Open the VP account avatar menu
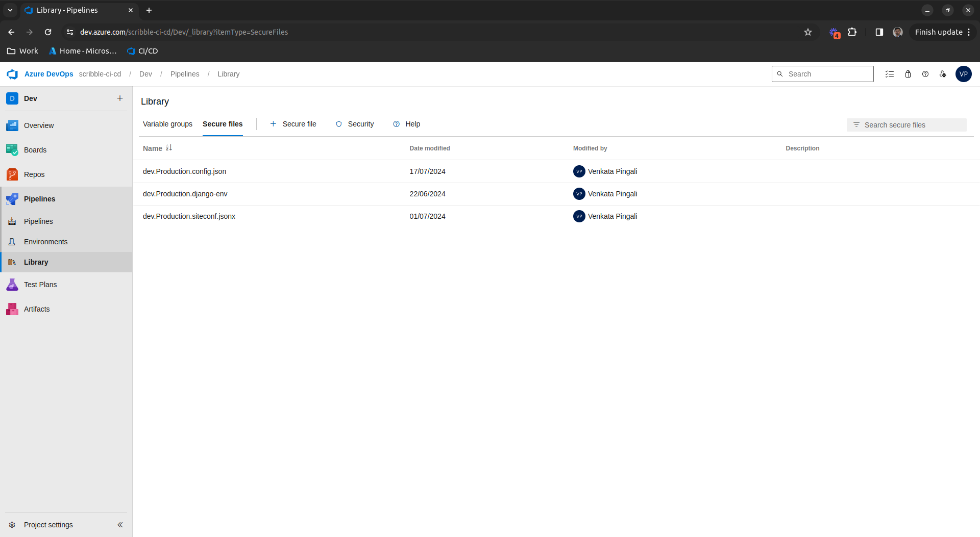This screenshot has width=980, height=537. pos(964,74)
